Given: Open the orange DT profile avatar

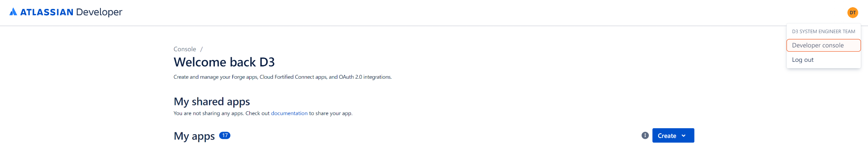Looking at the screenshot, I should pos(853,13).
